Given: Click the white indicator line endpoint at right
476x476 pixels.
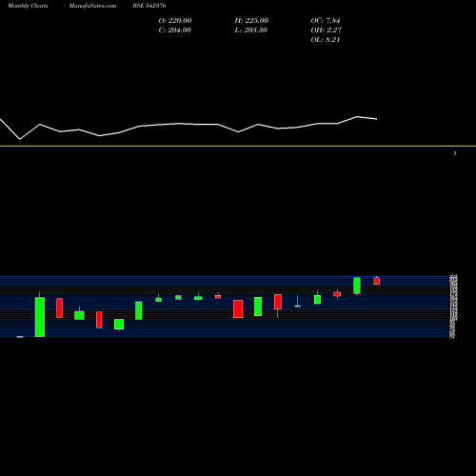Looking at the screenshot, I should coord(377,119).
